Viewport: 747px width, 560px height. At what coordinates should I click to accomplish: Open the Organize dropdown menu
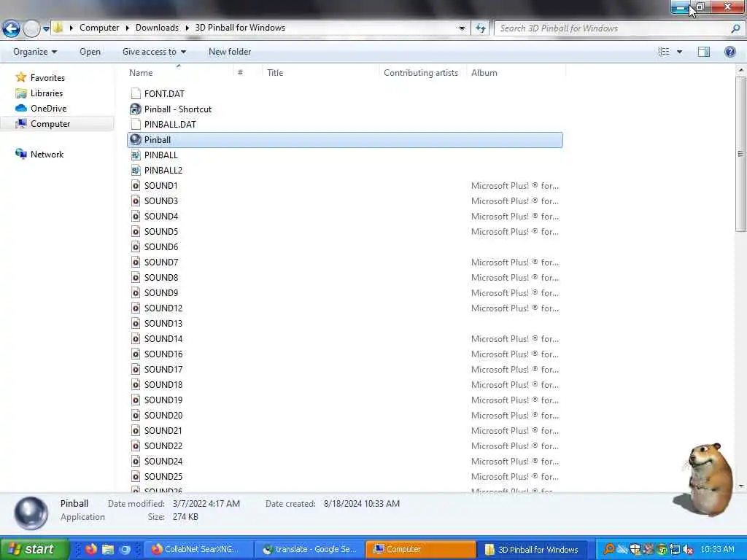35,52
